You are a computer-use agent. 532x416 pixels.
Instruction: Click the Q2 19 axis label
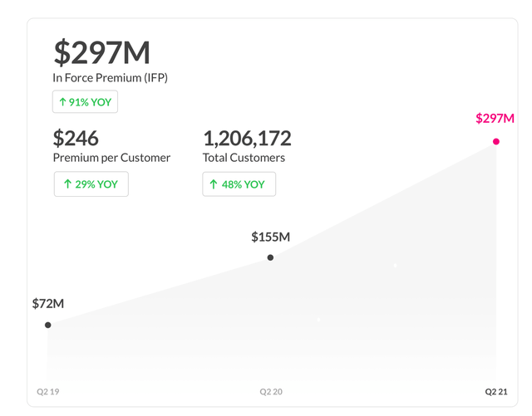(x=47, y=389)
